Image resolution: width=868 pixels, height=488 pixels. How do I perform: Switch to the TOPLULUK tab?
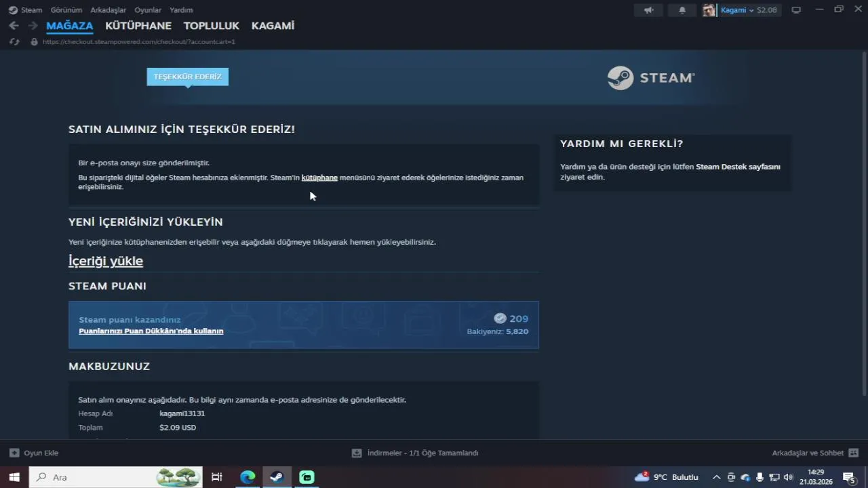(x=212, y=26)
